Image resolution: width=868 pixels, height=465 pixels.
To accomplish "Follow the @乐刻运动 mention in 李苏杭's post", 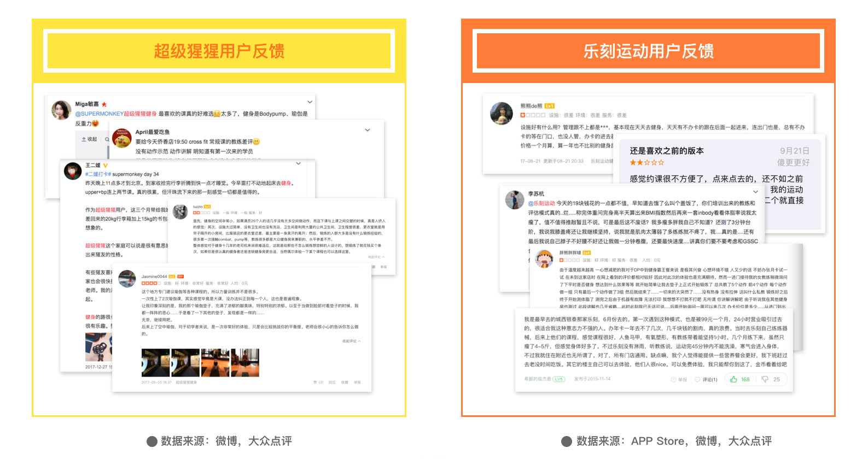I will [541, 203].
